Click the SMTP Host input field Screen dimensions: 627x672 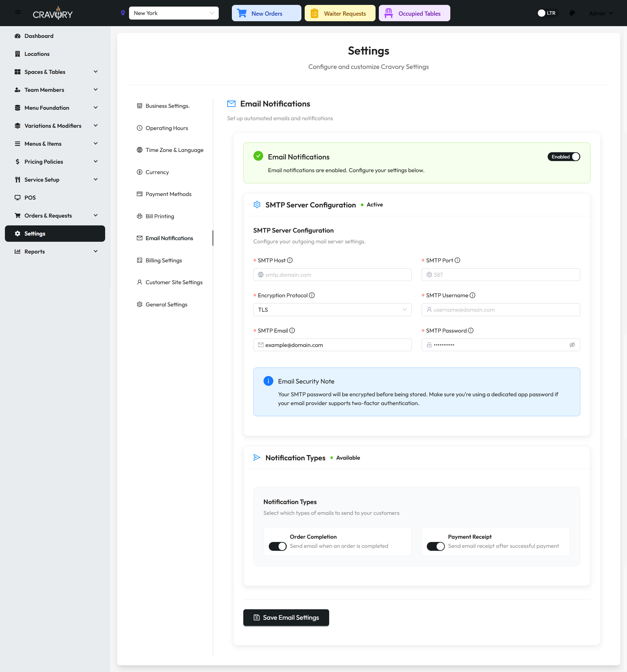point(332,275)
